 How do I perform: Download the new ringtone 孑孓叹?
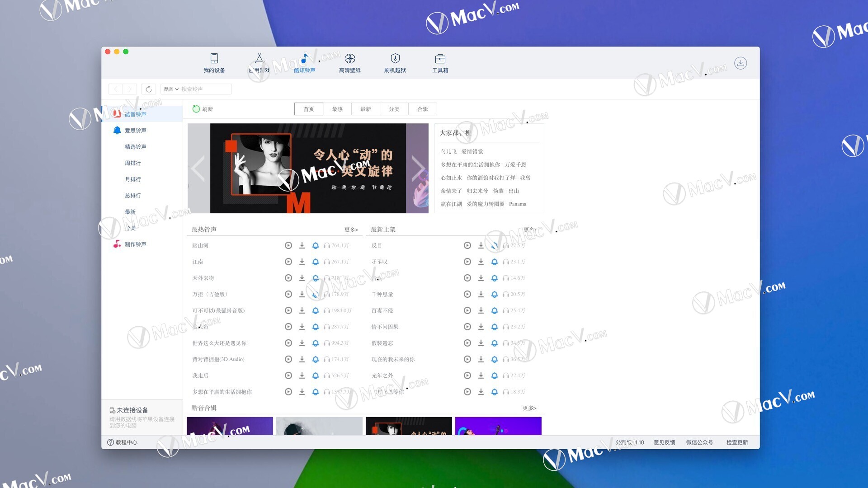pyautogui.click(x=481, y=262)
